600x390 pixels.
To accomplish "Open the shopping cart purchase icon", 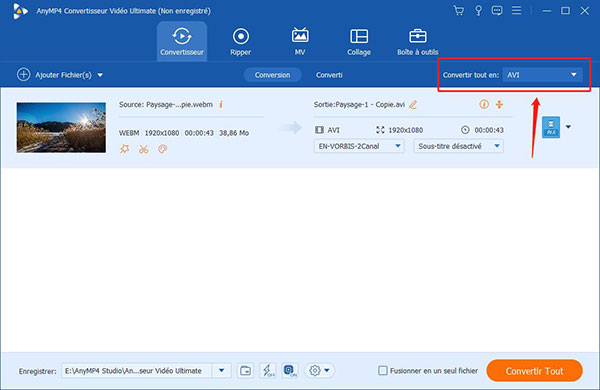I will (x=458, y=11).
